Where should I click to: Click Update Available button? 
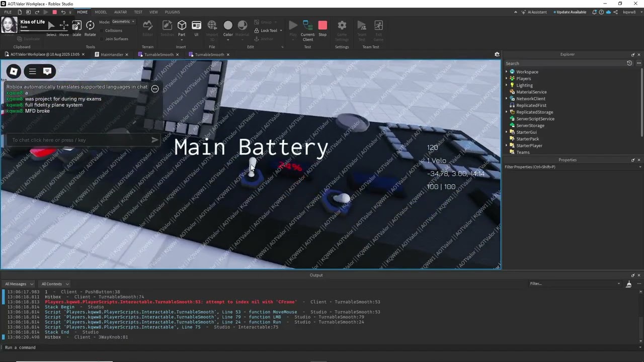[x=570, y=12]
